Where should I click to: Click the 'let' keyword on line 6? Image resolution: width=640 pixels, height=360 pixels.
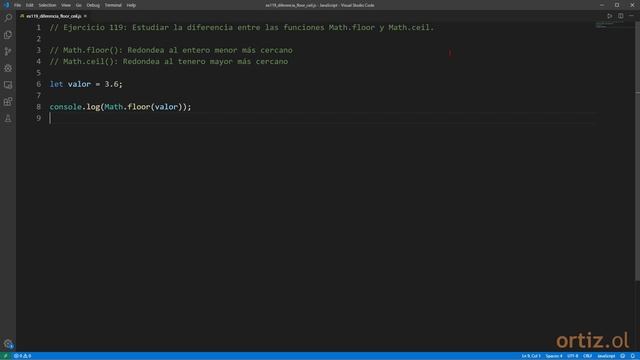tap(56, 84)
